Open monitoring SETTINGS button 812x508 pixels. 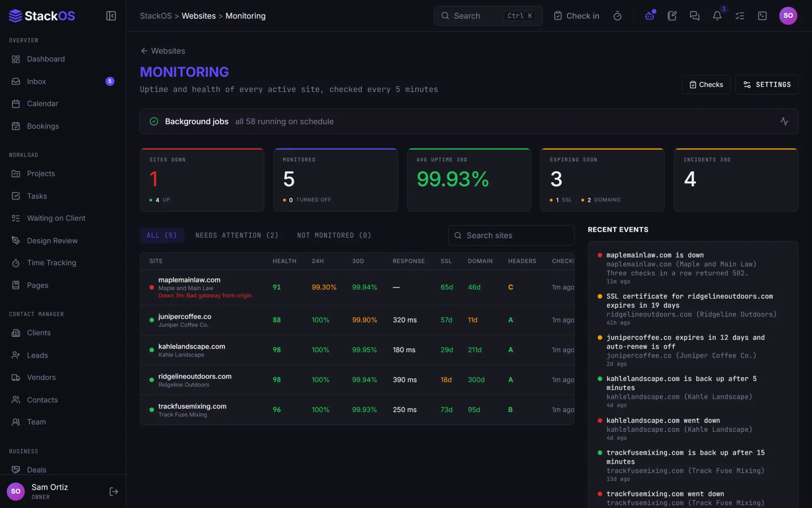click(x=766, y=84)
